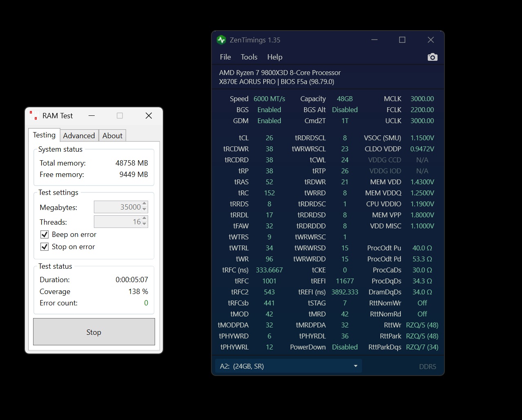Click the PowerDown Disabled value
The width and height of the screenshot is (522, 420).
(x=345, y=347)
